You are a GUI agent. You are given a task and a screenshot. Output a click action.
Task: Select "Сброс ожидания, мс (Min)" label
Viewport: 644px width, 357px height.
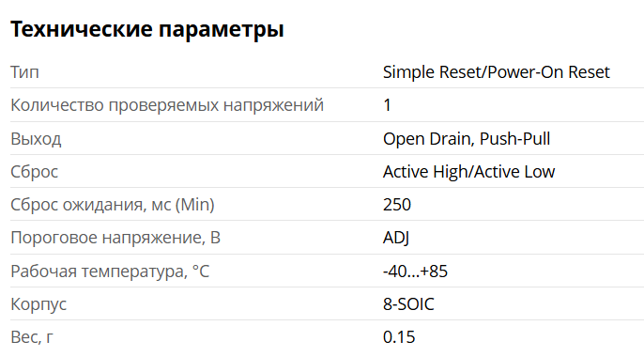[113, 205]
